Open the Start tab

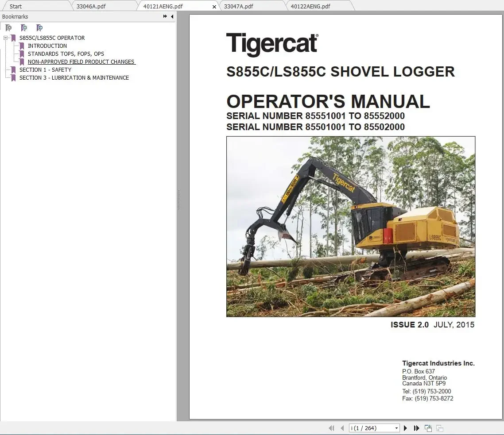(x=16, y=6)
